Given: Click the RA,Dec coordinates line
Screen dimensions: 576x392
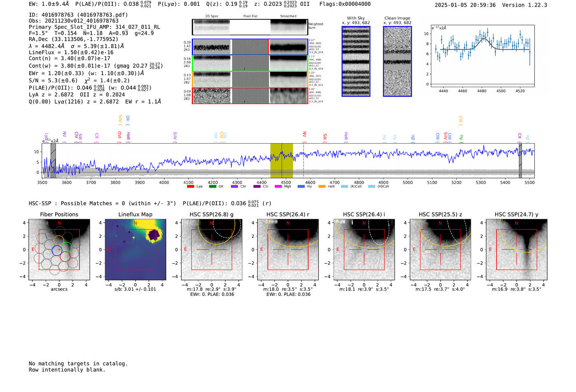Looking at the screenshot, I should [x=74, y=39].
